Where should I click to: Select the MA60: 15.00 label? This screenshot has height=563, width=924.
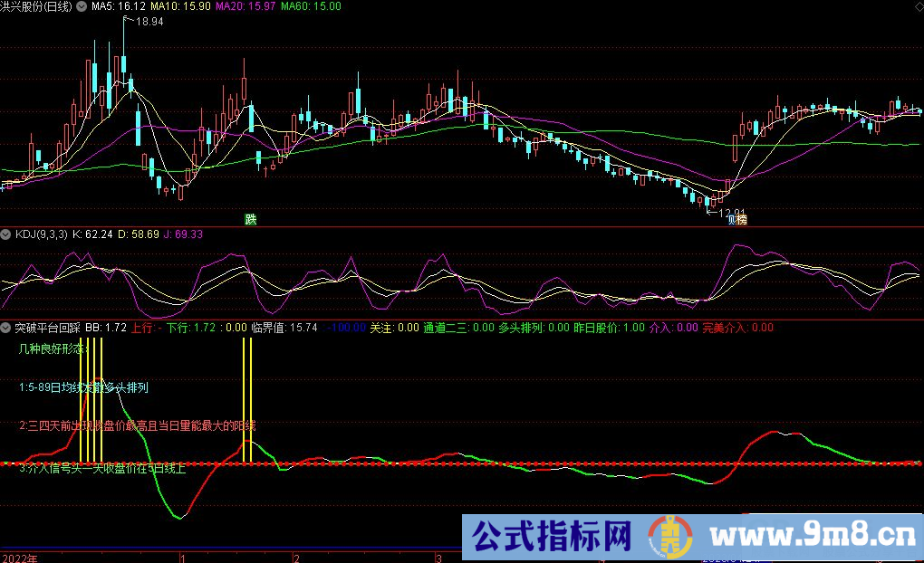[311, 6]
